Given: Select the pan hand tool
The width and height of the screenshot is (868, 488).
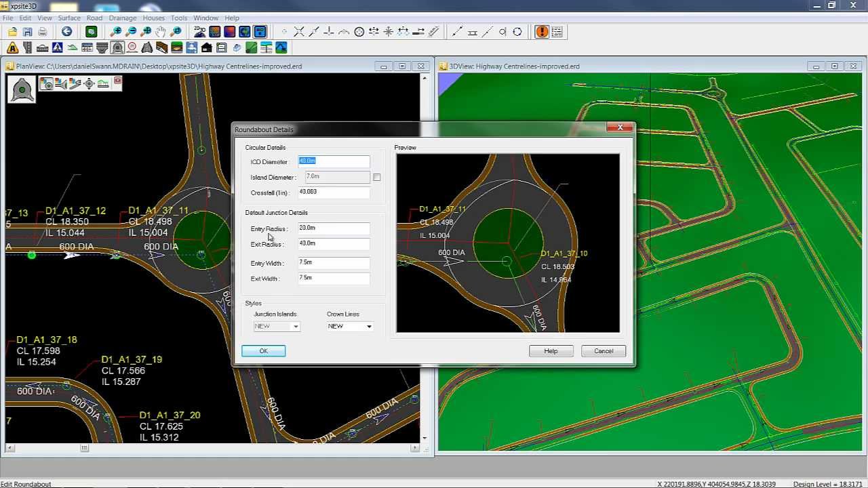Looking at the screenshot, I should pyautogui.click(x=161, y=32).
